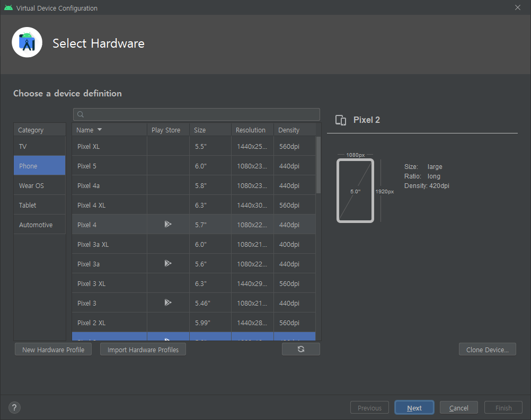Proceed with the Next button
Screen dimensions: 531x420
[414, 408]
